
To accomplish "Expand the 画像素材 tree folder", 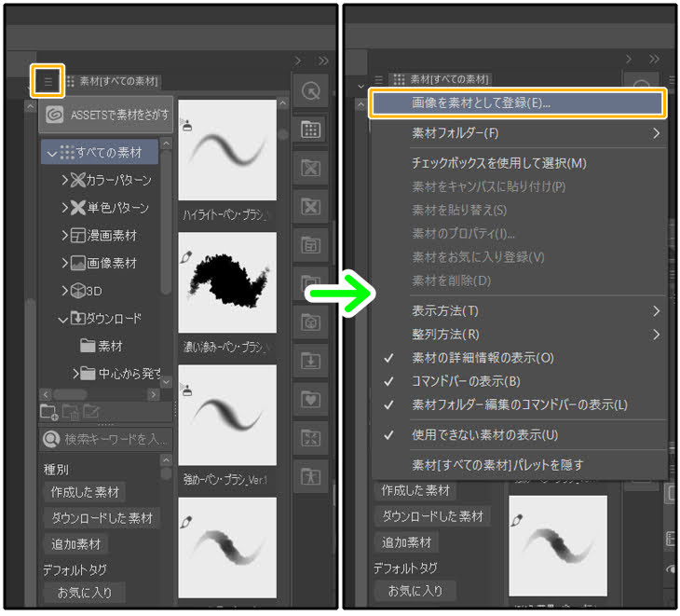I will pyautogui.click(x=64, y=263).
